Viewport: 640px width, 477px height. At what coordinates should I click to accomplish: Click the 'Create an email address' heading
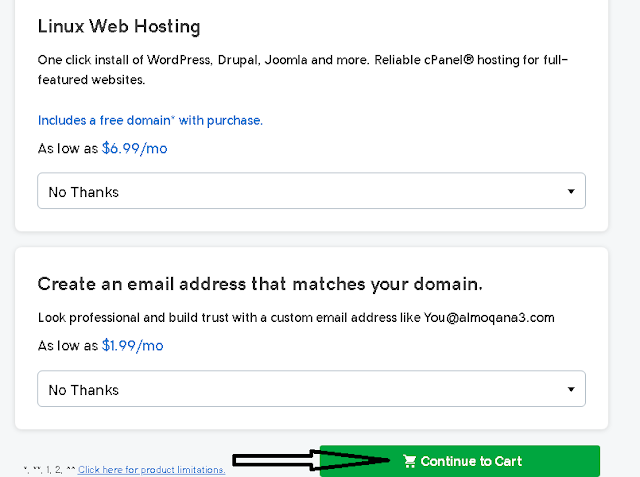260,284
